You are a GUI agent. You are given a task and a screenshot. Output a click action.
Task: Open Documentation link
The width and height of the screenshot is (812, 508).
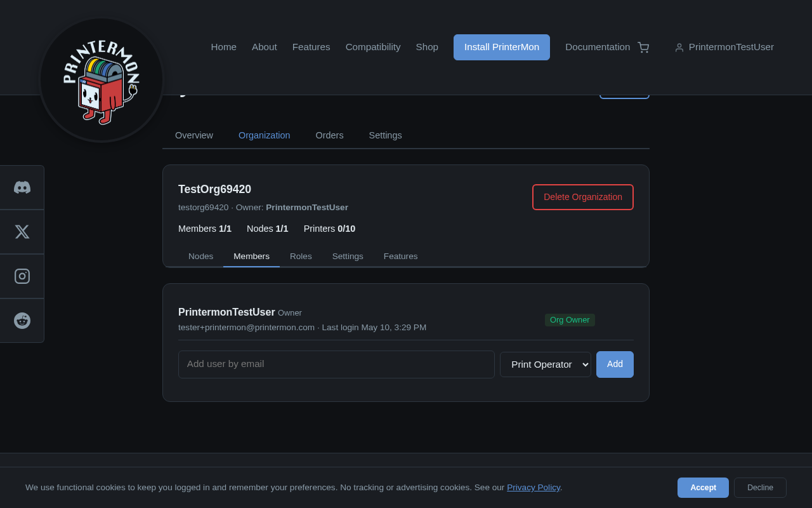(x=598, y=47)
